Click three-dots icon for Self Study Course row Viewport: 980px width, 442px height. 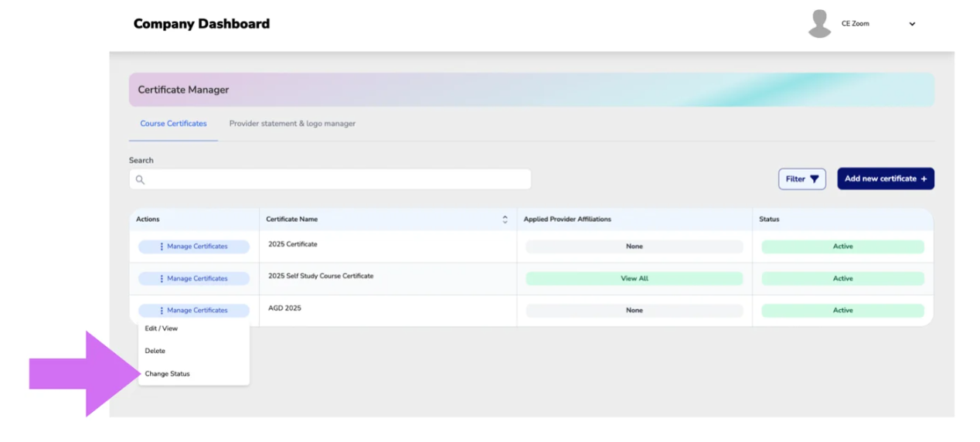162,278
